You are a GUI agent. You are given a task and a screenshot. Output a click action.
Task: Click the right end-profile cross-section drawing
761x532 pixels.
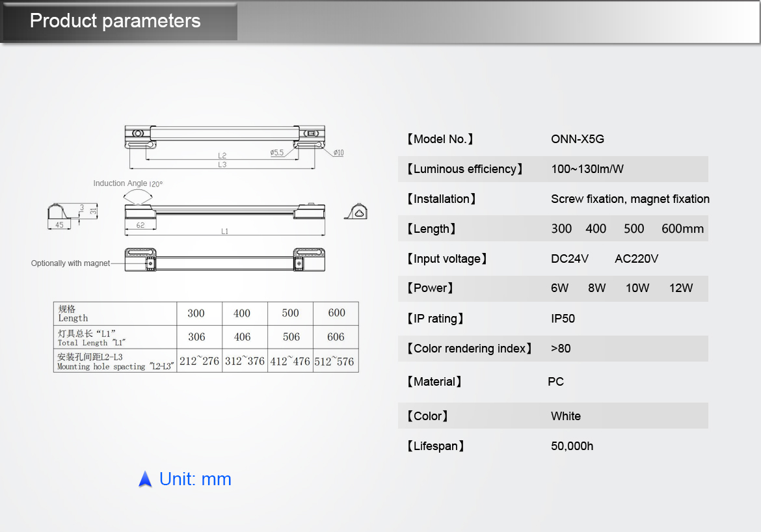[x=356, y=211]
